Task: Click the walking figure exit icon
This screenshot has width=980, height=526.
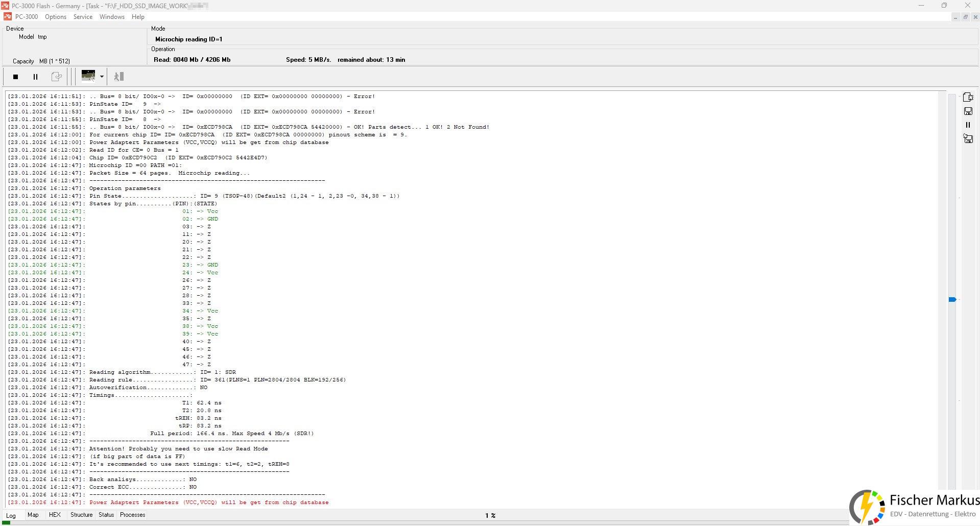Action: pos(119,77)
